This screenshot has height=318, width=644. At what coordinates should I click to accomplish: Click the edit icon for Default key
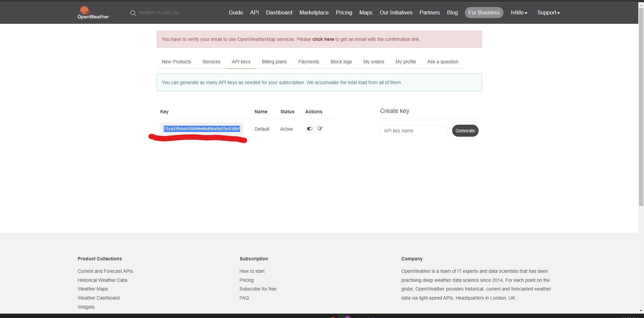point(320,129)
